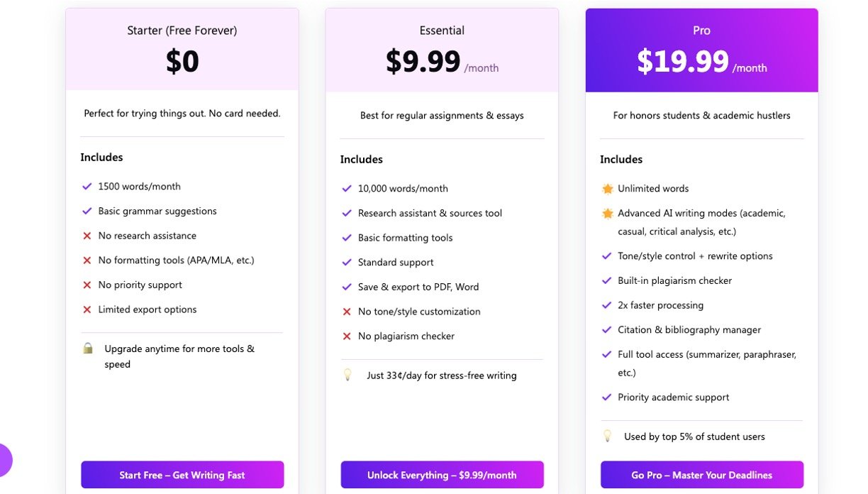868x494 pixels.
Task: Click the Unlock Everything – $9.99/month button
Action: click(442, 475)
